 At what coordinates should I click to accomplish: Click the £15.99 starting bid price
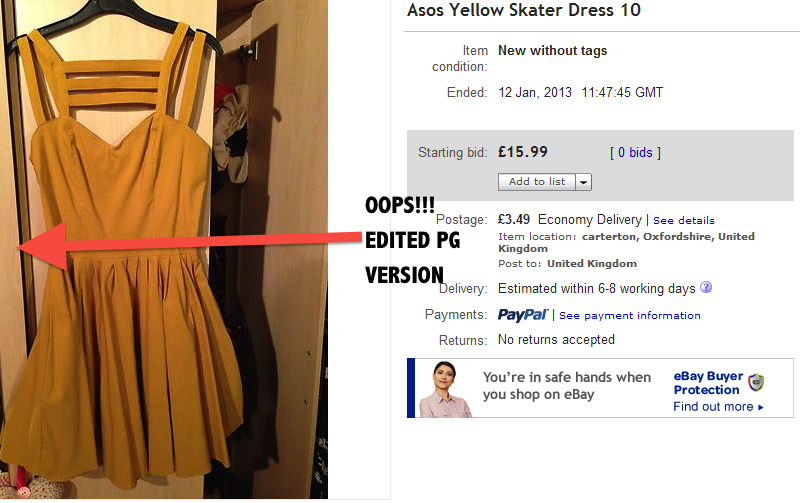523,152
